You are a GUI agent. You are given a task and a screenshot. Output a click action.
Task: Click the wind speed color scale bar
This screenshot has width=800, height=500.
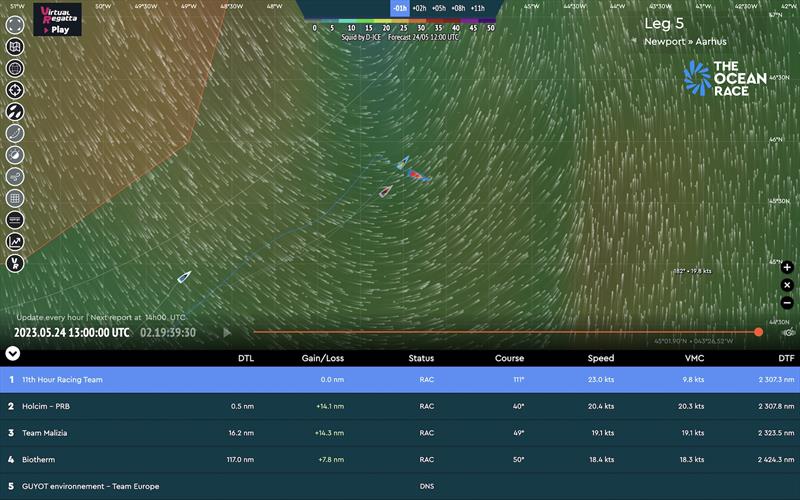click(400, 21)
